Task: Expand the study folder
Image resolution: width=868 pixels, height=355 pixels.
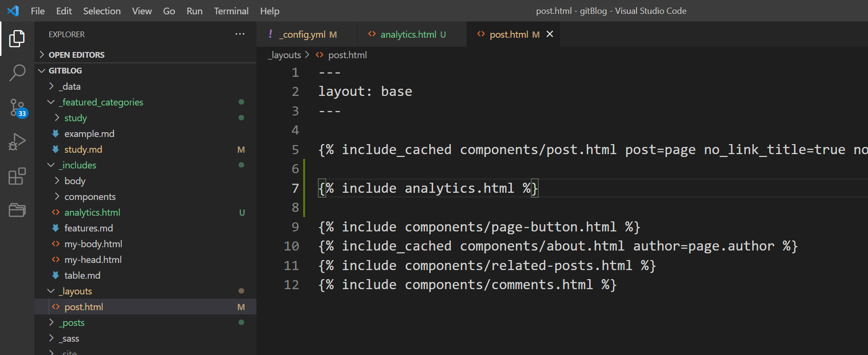Action: pyautogui.click(x=57, y=118)
